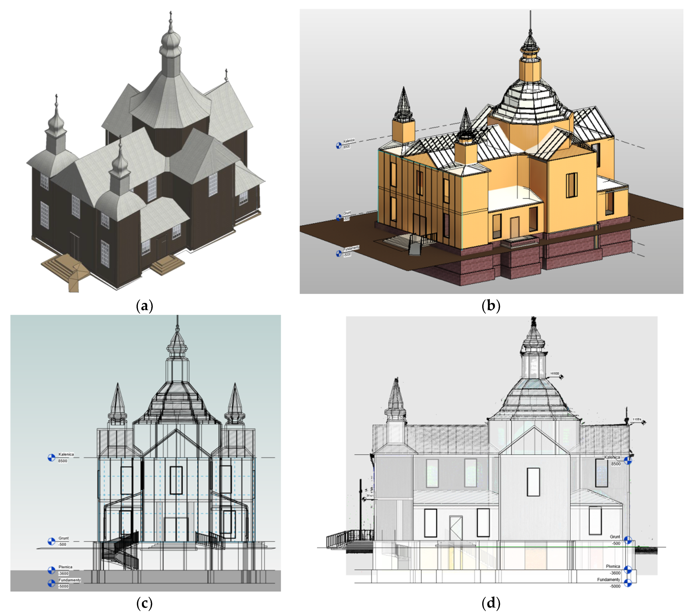Click Piwnica level marker in side elevation (d)

point(628,570)
